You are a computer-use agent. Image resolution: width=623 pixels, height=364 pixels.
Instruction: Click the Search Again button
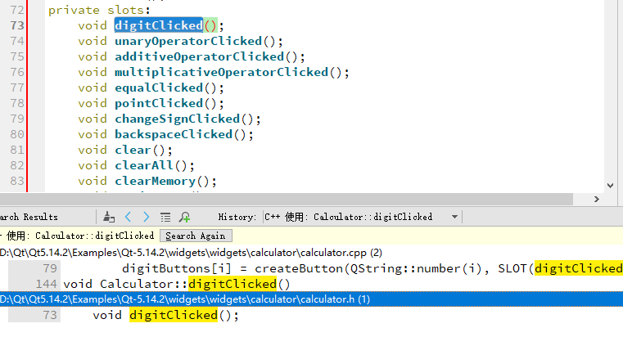click(x=196, y=236)
